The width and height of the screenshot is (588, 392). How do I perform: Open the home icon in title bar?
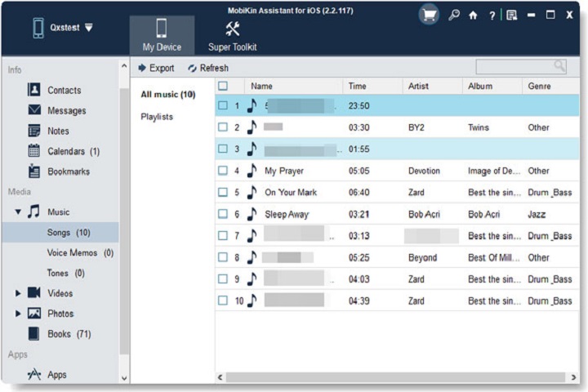click(473, 15)
